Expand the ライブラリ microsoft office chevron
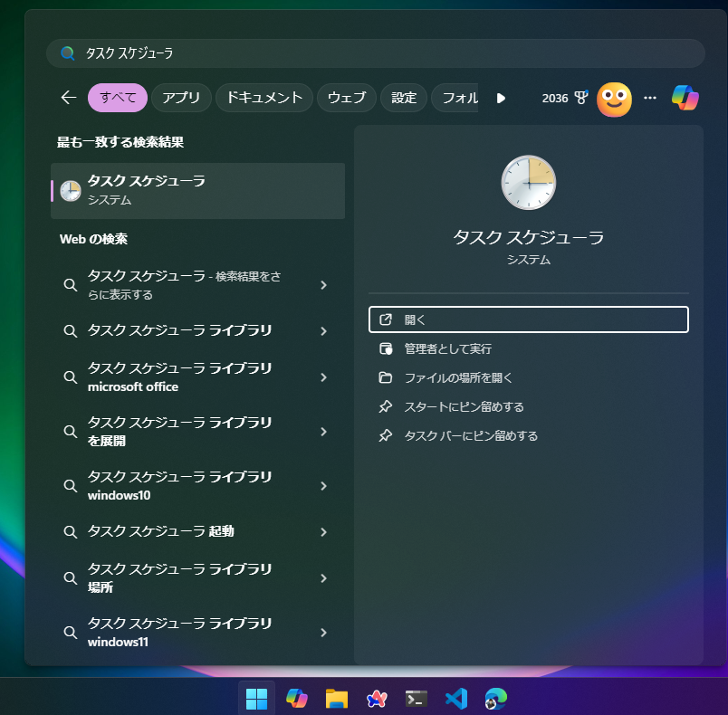The image size is (728, 715). point(323,377)
